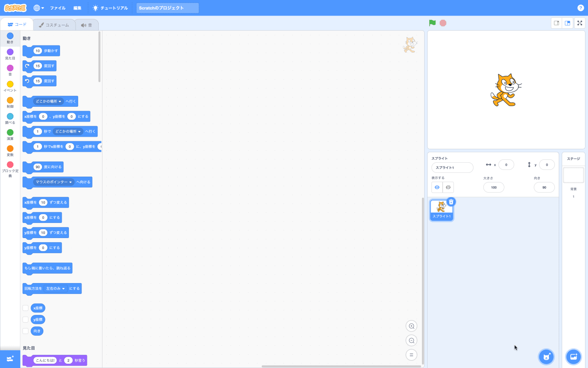588x368 pixels.
Task: Open the add extension button
Action: pyautogui.click(x=10, y=359)
